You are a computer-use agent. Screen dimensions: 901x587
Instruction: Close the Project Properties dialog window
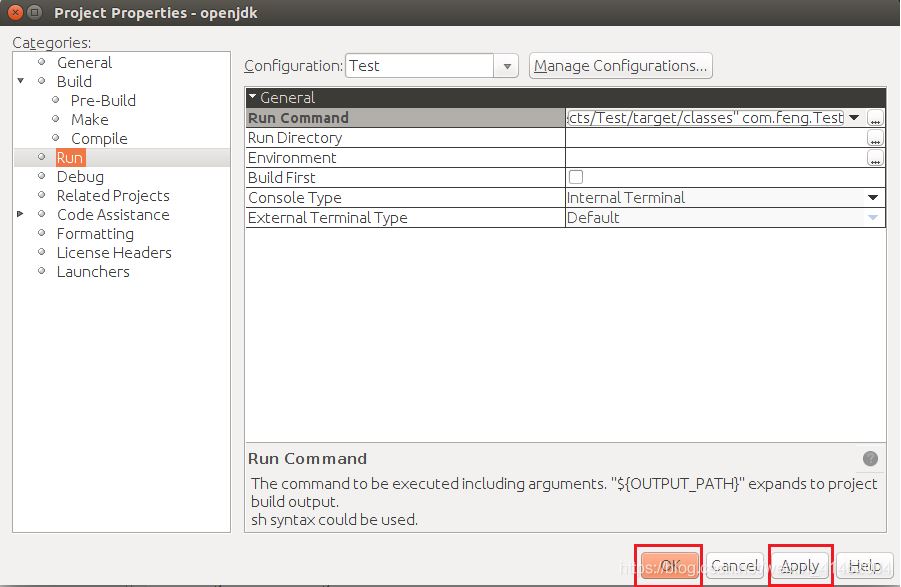coord(13,12)
